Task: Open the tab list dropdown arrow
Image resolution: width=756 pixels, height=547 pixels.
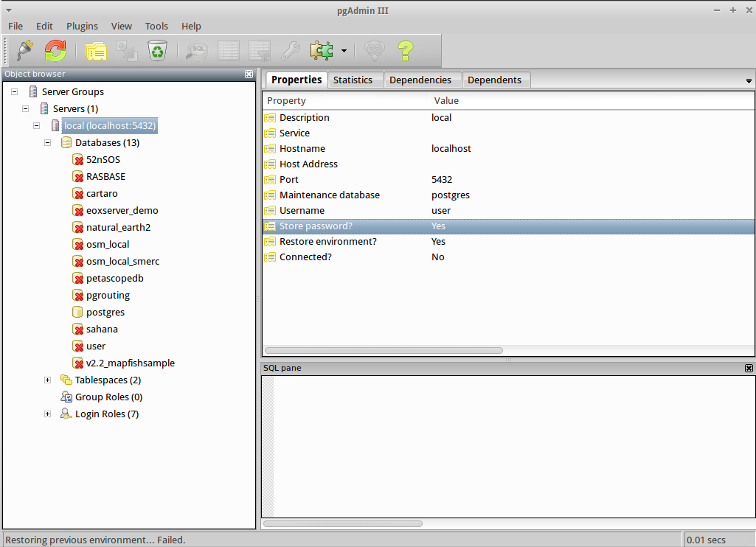Action: (749, 81)
